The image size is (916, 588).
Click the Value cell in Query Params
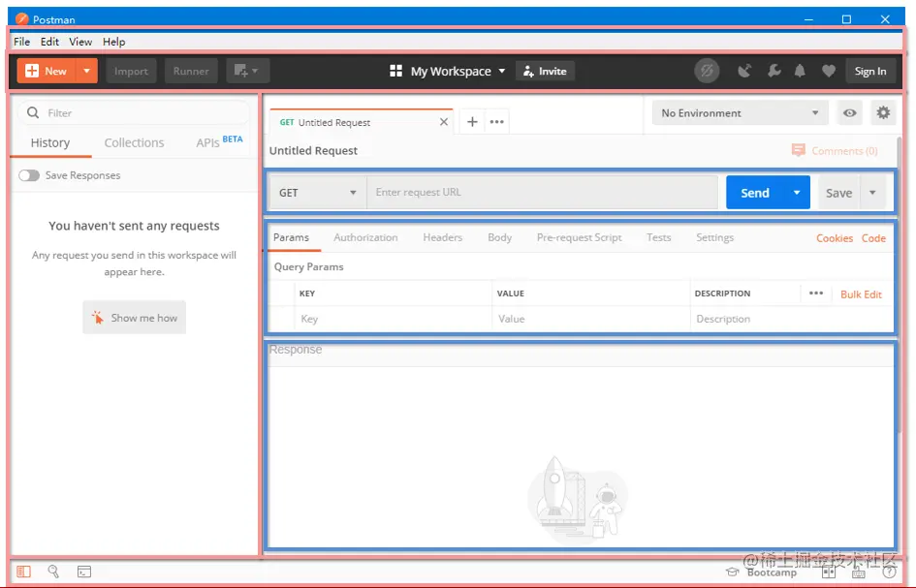pos(591,319)
